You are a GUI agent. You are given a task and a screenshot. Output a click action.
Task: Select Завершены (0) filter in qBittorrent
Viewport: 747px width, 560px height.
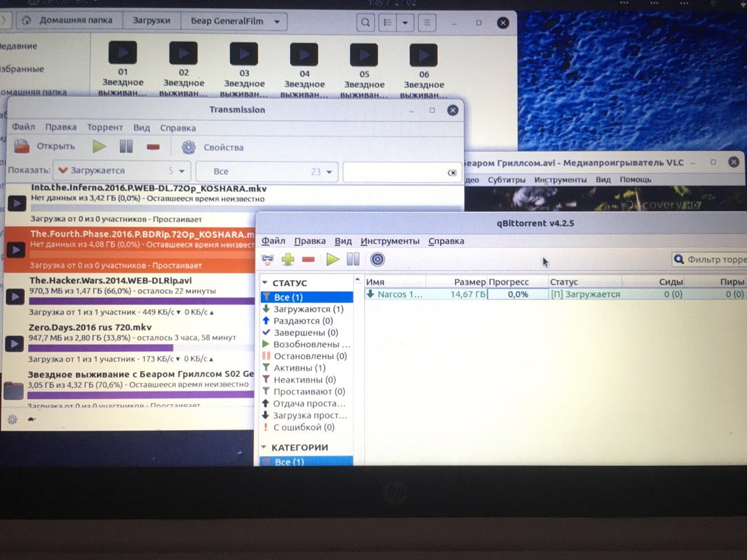307,332
